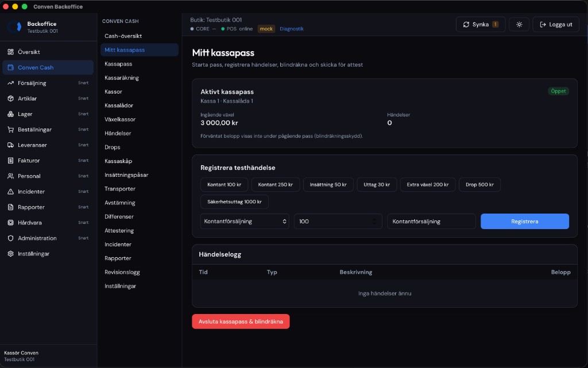Click the sync arrows icon on Synka
The width and height of the screenshot is (588, 368).
tap(466, 24)
